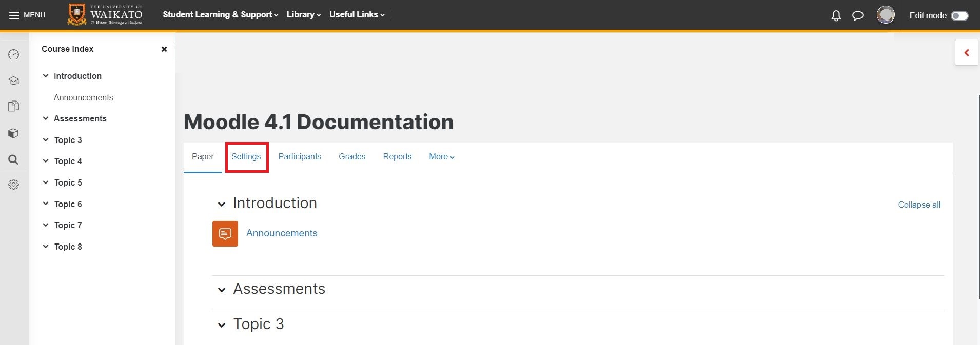The height and width of the screenshot is (345, 980).
Task: Select Topic 3 label in course index
Action: click(x=68, y=140)
